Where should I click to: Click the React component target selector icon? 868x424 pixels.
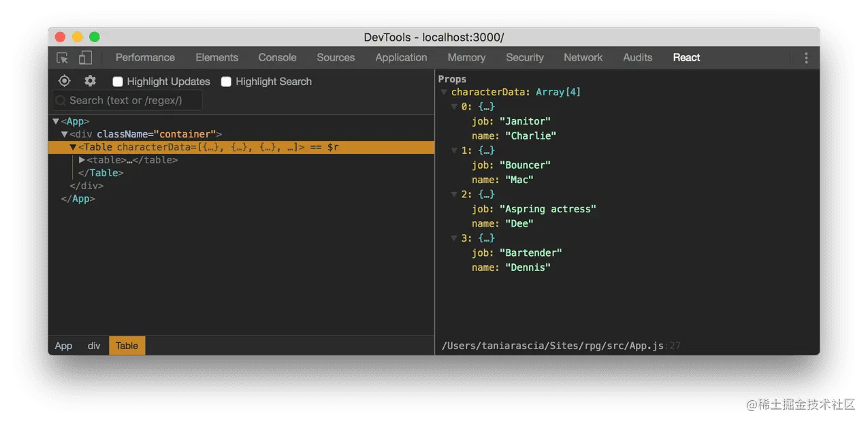64,81
